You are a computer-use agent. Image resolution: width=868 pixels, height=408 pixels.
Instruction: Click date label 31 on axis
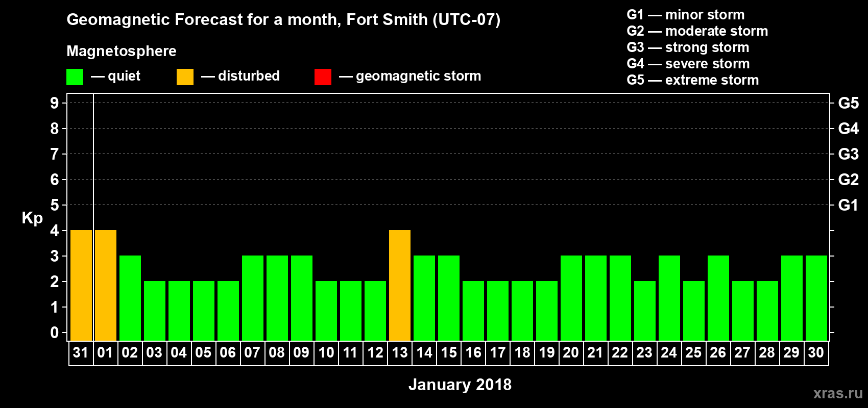[81, 352]
